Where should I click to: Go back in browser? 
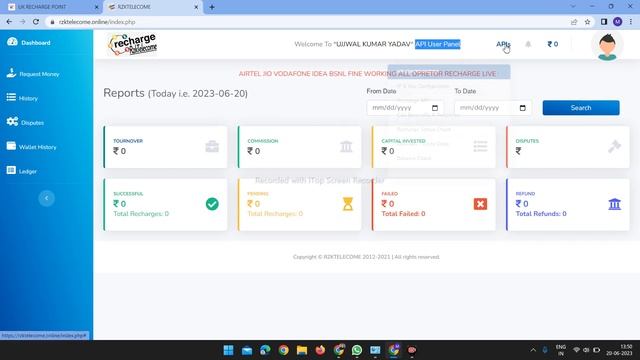click(x=9, y=22)
